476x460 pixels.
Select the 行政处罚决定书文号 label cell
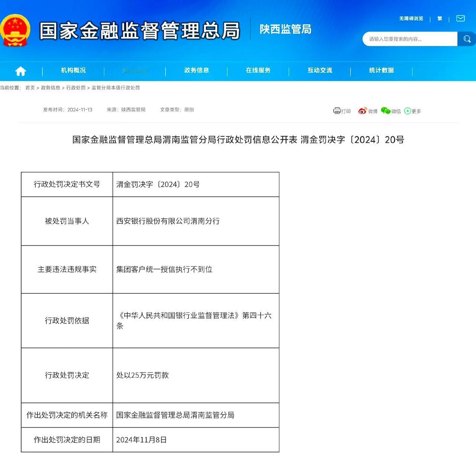tap(67, 184)
